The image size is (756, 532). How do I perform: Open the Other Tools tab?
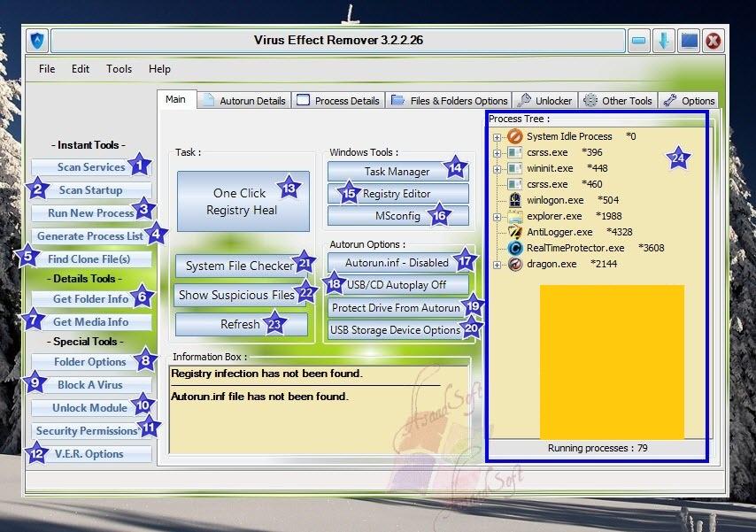tap(618, 100)
